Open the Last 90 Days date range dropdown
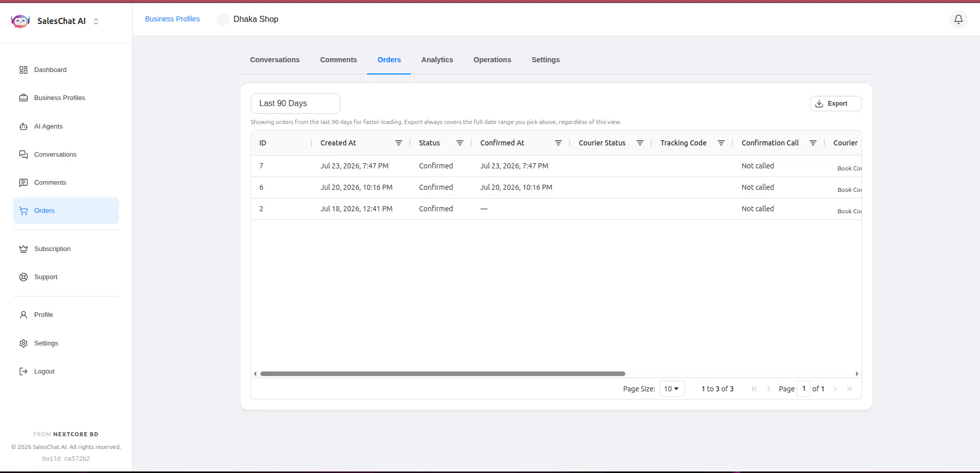This screenshot has height=473, width=980. point(296,104)
